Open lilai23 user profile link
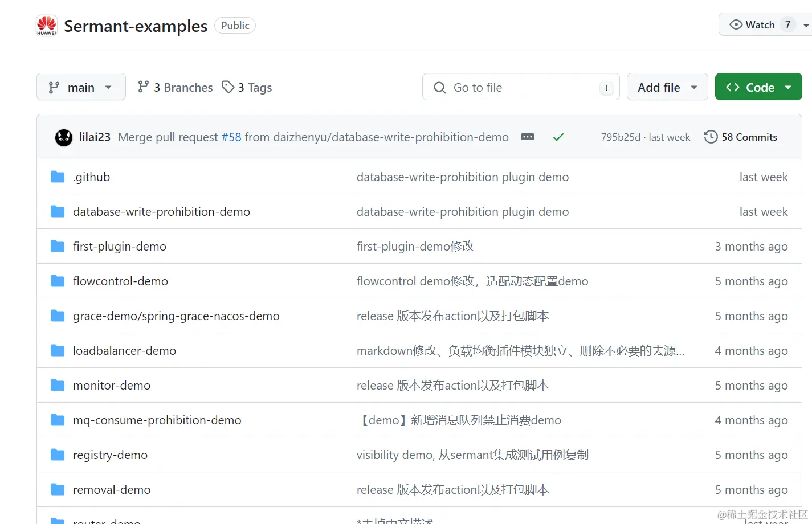 95,137
